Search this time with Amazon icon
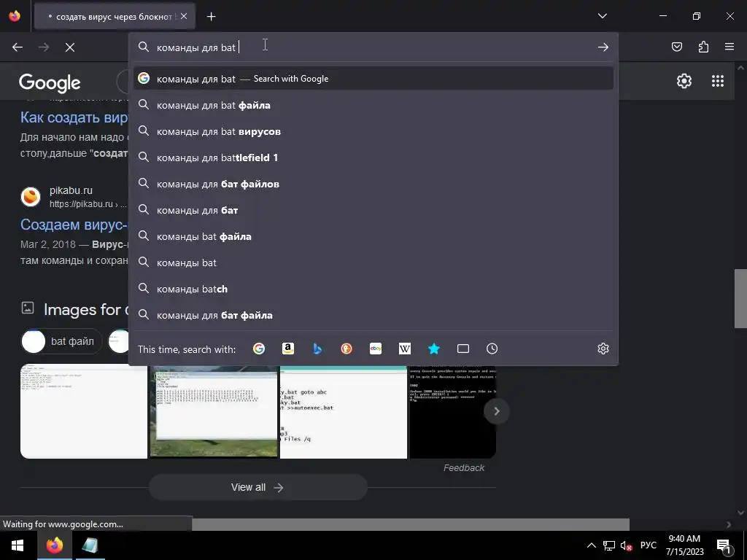The width and height of the screenshot is (747, 560). (287, 349)
